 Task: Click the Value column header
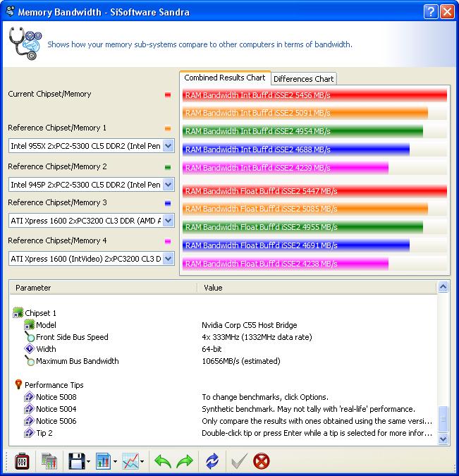317,288
